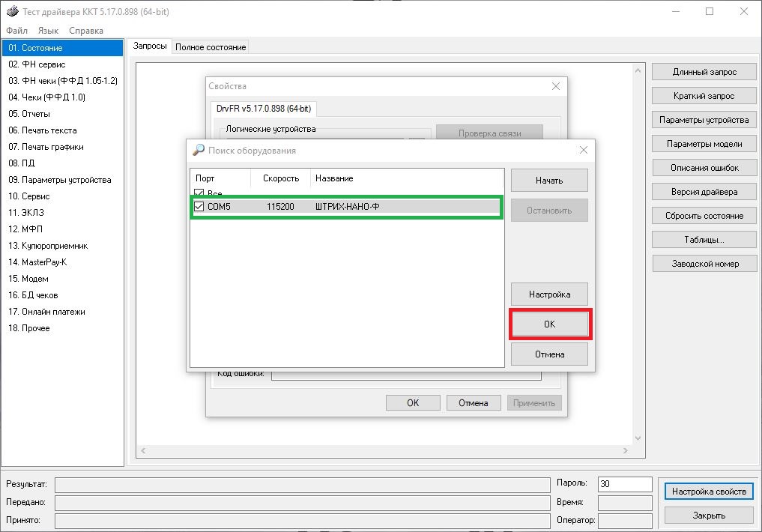The width and height of the screenshot is (762, 532).
Task: Switch to the Полное состояние tab
Action: click(211, 47)
